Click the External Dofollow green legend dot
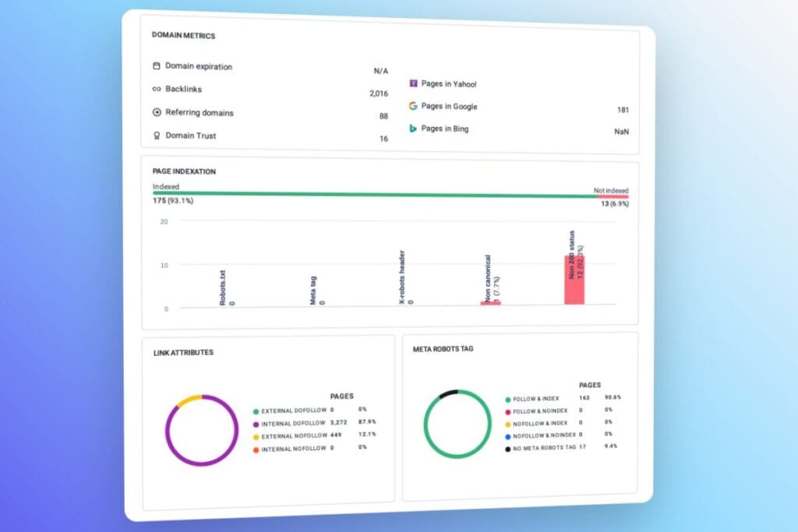The width and height of the screenshot is (798, 532). click(256, 410)
